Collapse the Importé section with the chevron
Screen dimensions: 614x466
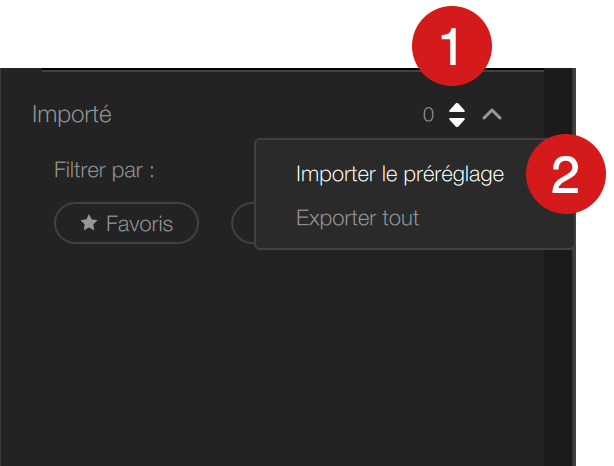[x=492, y=115]
